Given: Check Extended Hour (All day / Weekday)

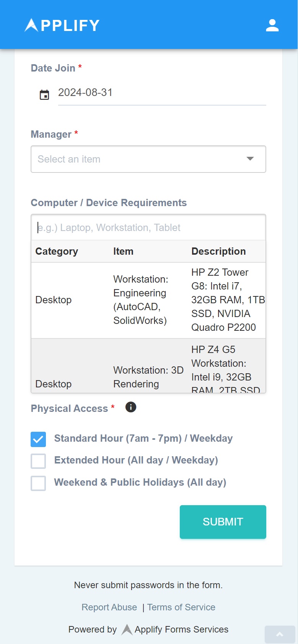Looking at the screenshot, I should pos(38,461).
